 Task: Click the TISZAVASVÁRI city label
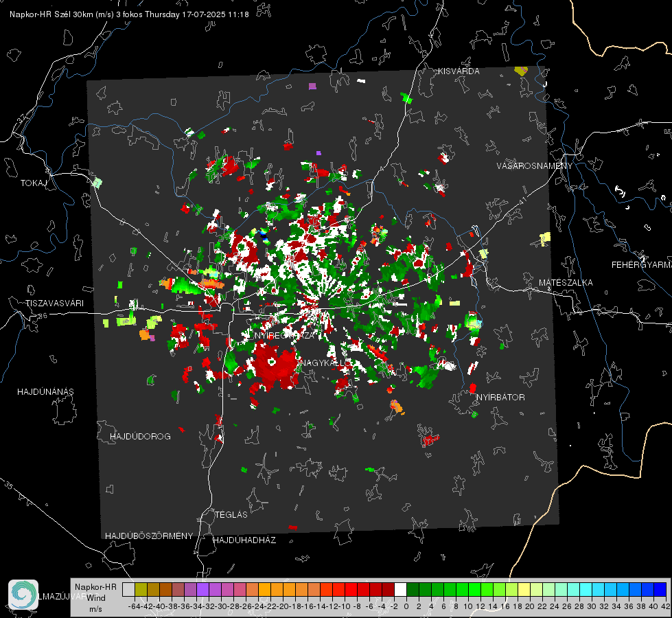click(x=54, y=304)
